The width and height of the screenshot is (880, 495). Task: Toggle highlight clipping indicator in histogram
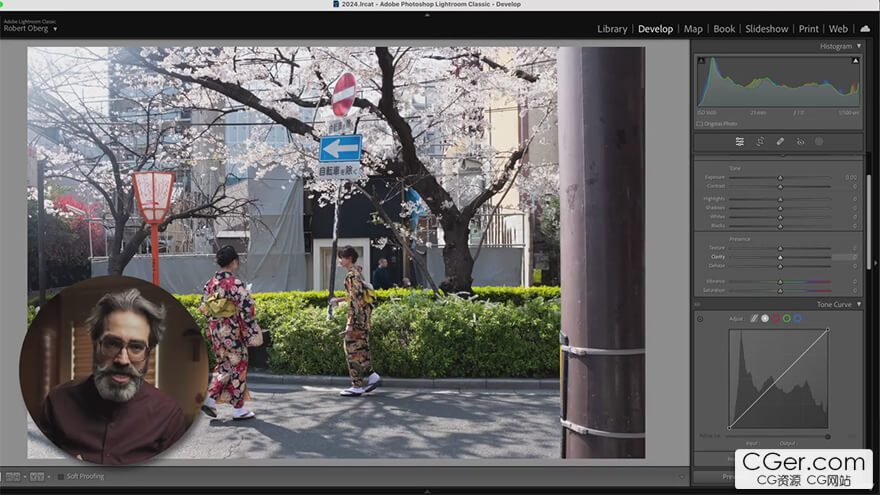click(x=855, y=61)
